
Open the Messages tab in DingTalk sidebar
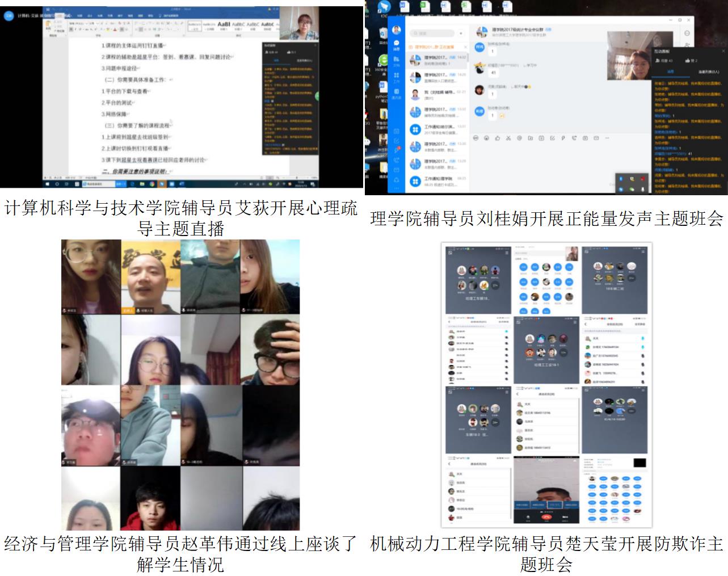click(x=397, y=45)
